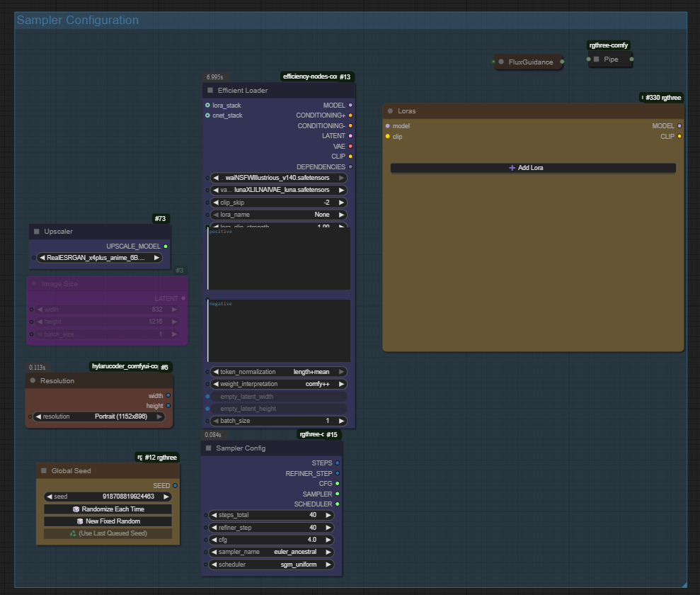Click the Global Seed node collapse icon
Image resolution: width=700 pixels, height=595 pixels.
[x=44, y=471]
